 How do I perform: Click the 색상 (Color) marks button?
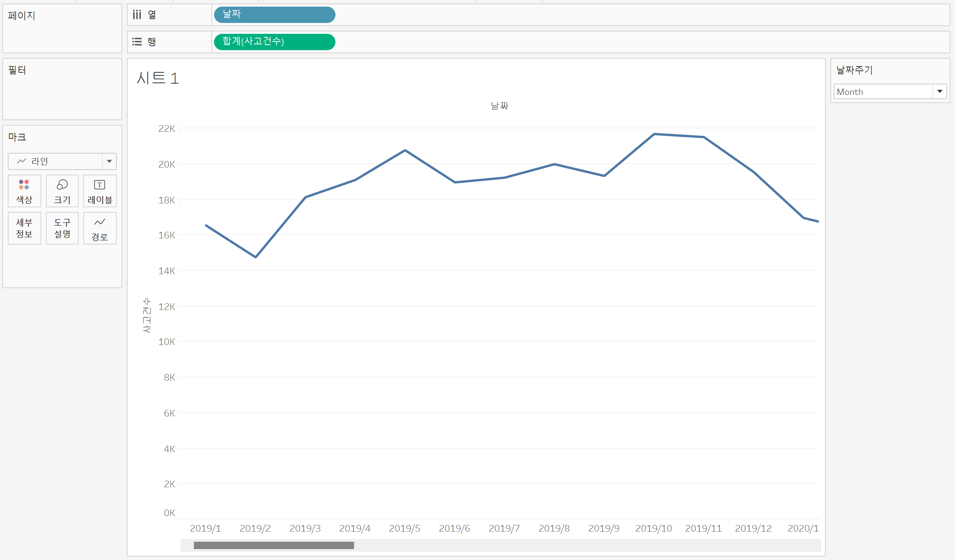click(x=24, y=191)
